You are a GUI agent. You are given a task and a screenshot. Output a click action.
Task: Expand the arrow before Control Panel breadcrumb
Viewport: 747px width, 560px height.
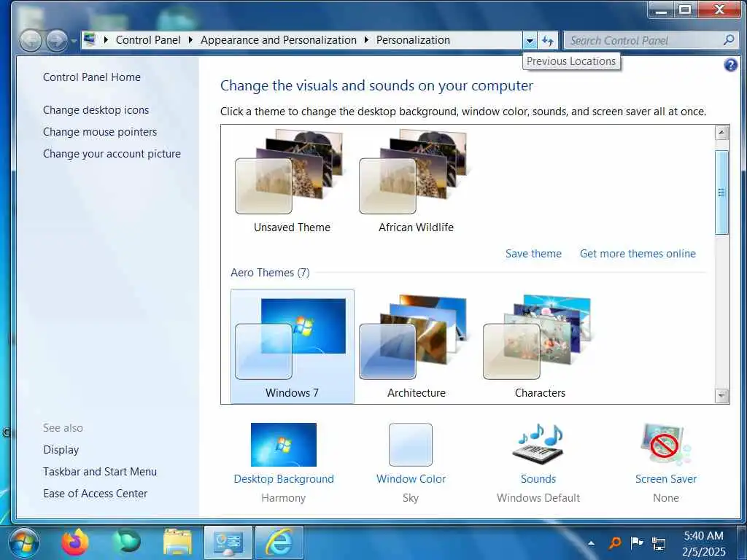pyautogui.click(x=106, y=40)
